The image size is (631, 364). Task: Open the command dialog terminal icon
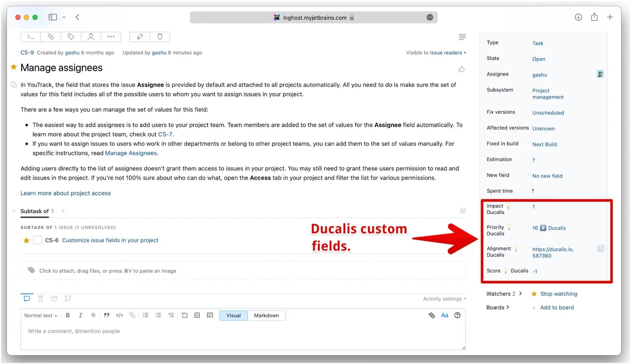[x=30, y=36]
